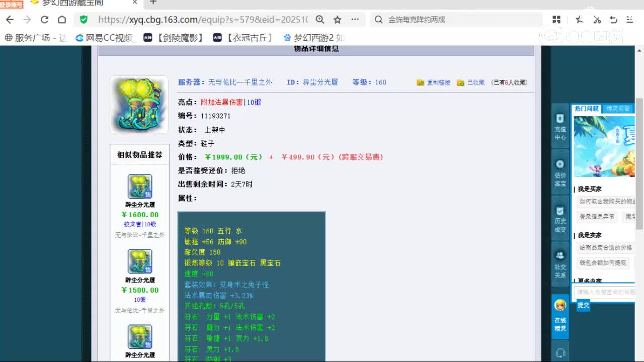Reload the current page
Image resolution: width=644 pixels, height=362 pixels.
[x=44, y=20]
